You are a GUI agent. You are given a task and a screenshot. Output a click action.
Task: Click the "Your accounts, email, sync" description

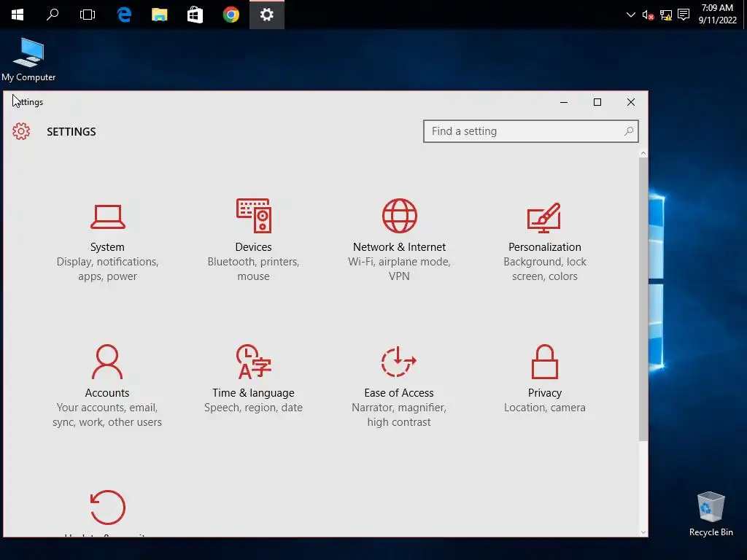click(x=107, y=415)
